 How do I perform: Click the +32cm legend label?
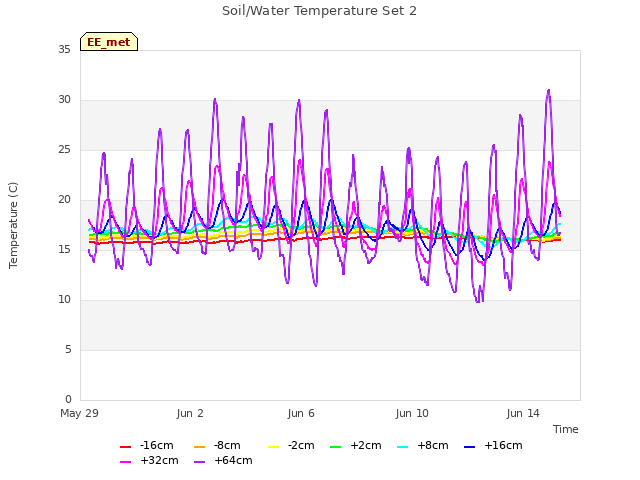click(x=159, y=460)
